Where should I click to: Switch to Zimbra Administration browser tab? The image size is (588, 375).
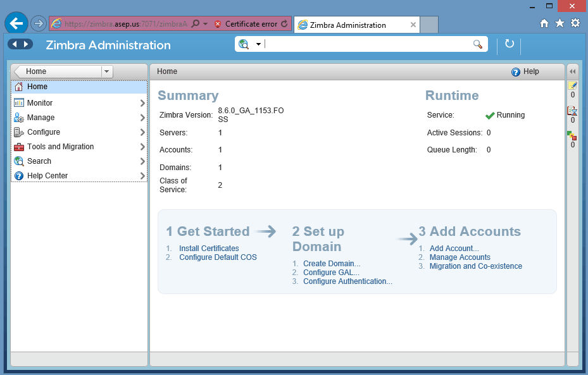click(x=356, y=25)
